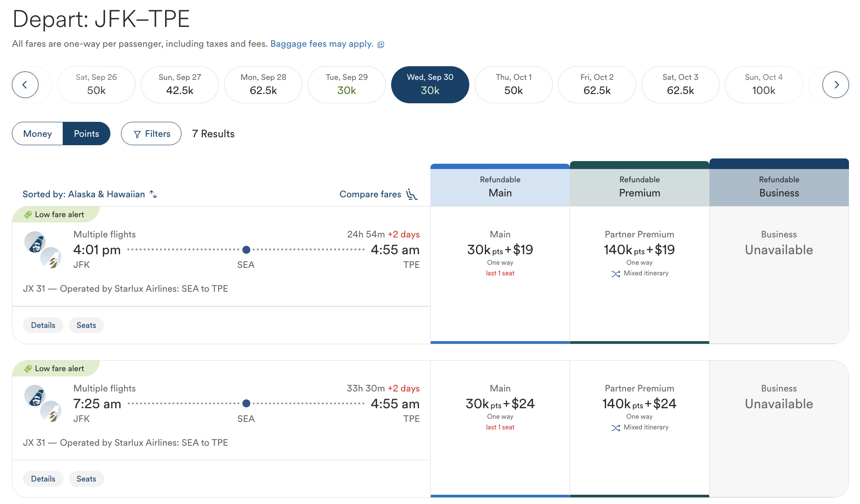This screenshot has height=504, width=860.
Task: View Seats for the 7:25 am flight
Action: 86,479
